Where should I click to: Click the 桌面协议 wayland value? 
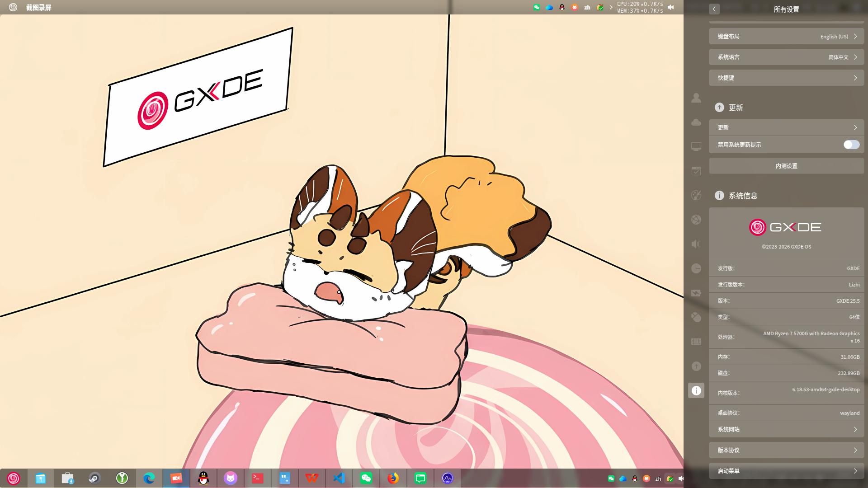pos(850,413)
